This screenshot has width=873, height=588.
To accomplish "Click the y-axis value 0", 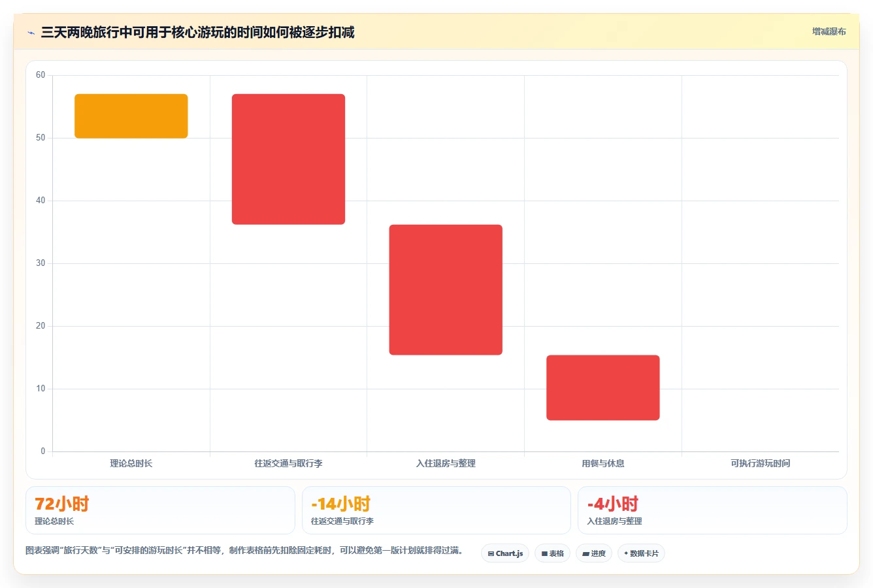I will click(43, 451).
